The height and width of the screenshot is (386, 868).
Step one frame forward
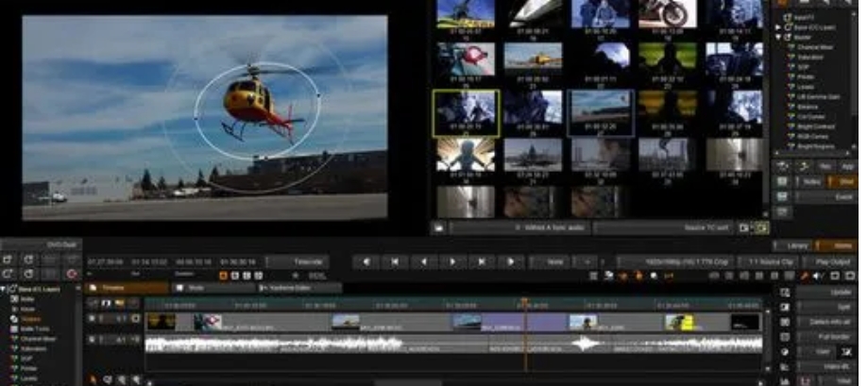[510, 261]
